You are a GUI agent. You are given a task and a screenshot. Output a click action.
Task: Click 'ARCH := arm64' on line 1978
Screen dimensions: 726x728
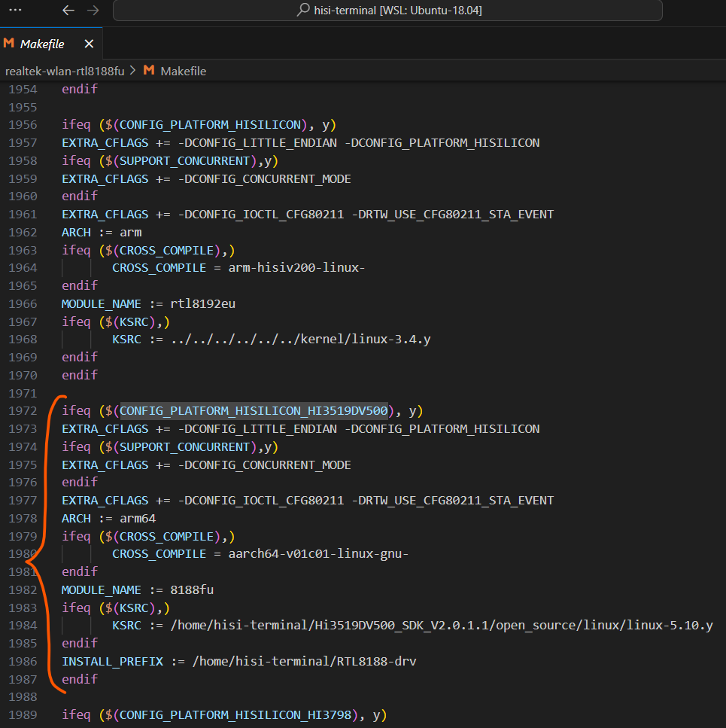pyautogui.click(x=109, y=518)
